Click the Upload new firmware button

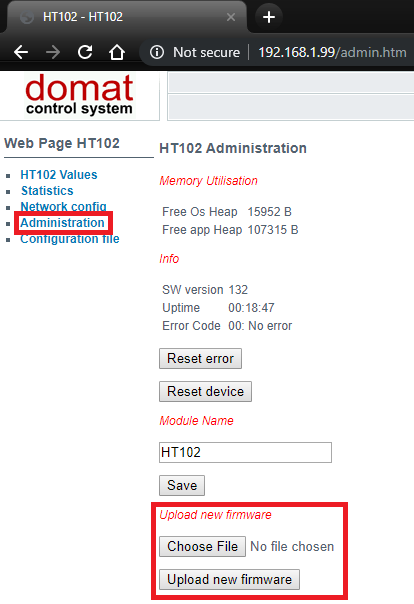point(230,579)
